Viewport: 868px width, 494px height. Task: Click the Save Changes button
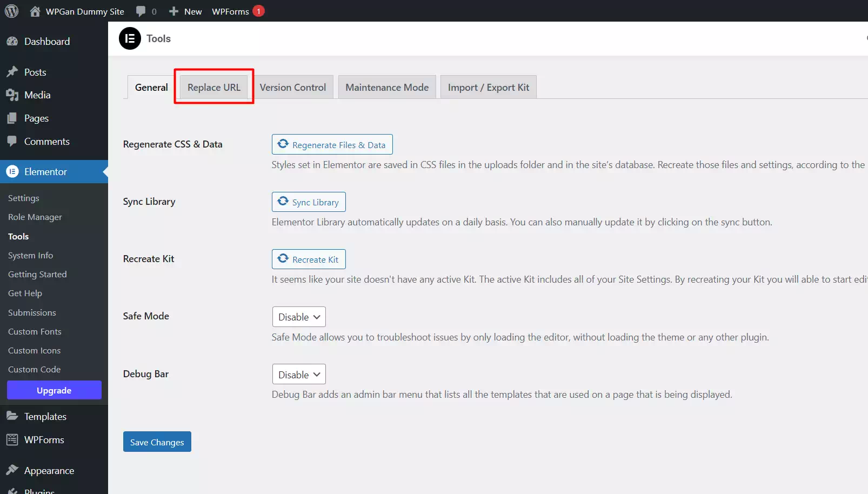coord(157,442)
